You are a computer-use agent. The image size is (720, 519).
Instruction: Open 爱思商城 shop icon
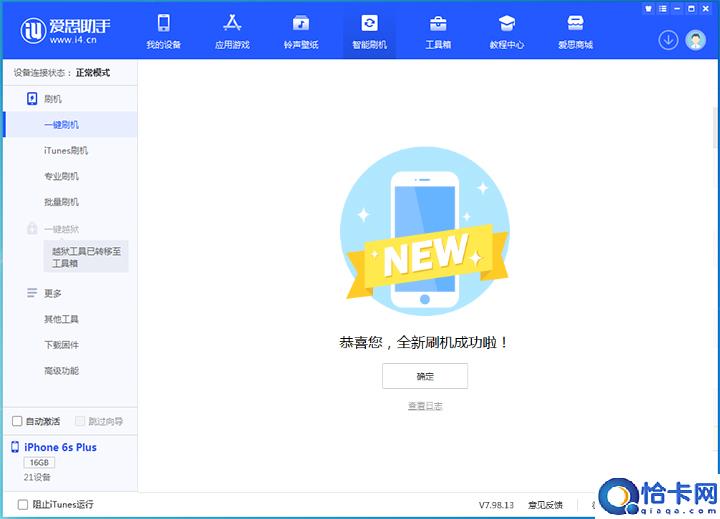tap(575, 23)
